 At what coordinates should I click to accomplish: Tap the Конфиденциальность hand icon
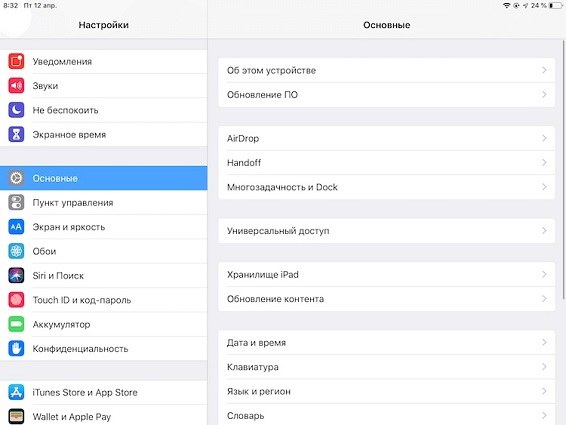(x=16, y=348)
